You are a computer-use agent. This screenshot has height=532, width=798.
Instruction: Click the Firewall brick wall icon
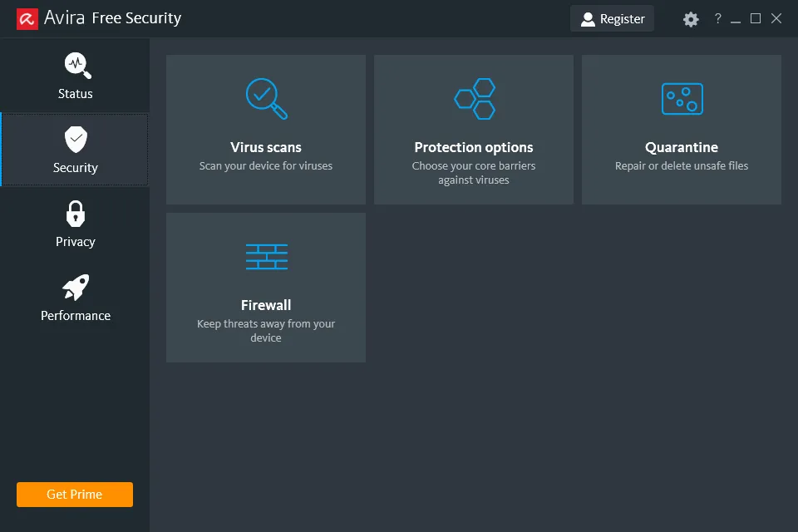[266, 257]
